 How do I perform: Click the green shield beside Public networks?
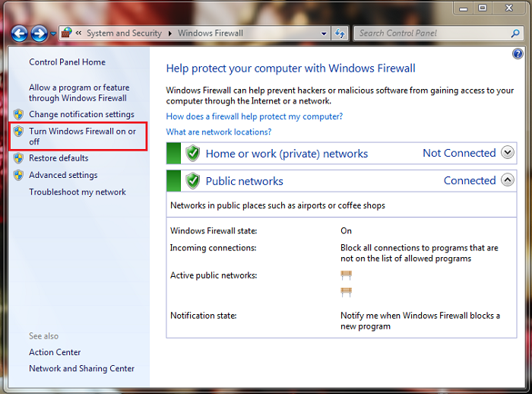tap(193, 181)
